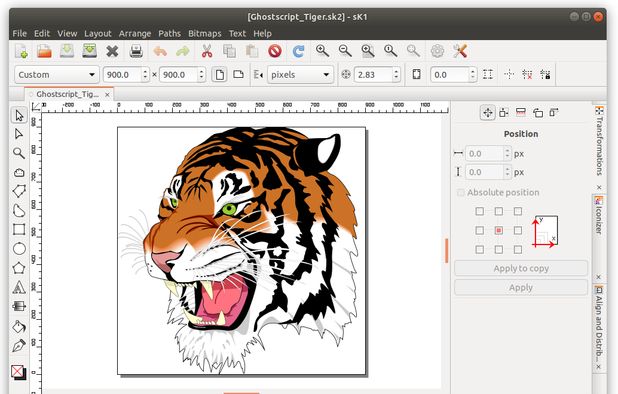Select the bottom-left orientation point
The image size is (618, 394).
pos(480,249)
